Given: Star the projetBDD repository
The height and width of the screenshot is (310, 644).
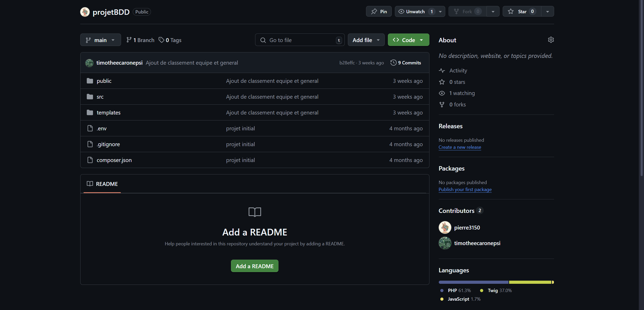Looking at the screenshot, I should tap(522, 11).
